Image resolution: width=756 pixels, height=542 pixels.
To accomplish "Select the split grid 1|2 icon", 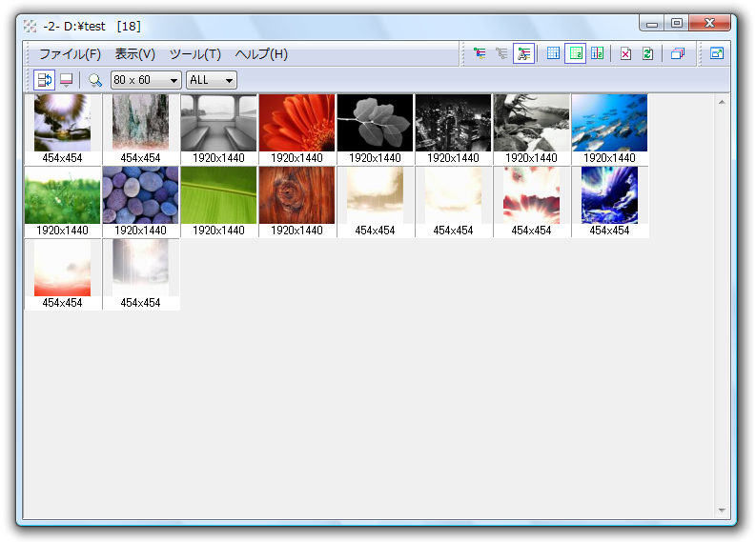I will pos(598,53).
